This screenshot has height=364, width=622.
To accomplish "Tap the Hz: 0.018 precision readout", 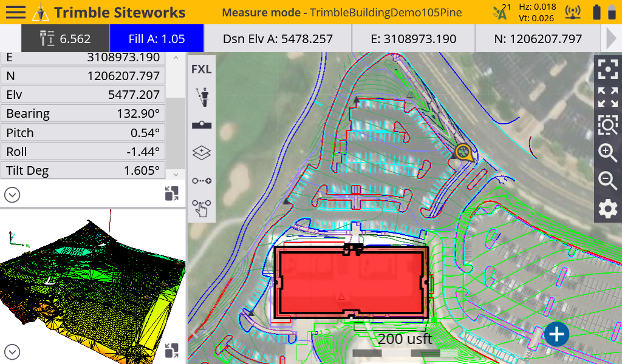I will pyautogui.click(x=537, y=7).
